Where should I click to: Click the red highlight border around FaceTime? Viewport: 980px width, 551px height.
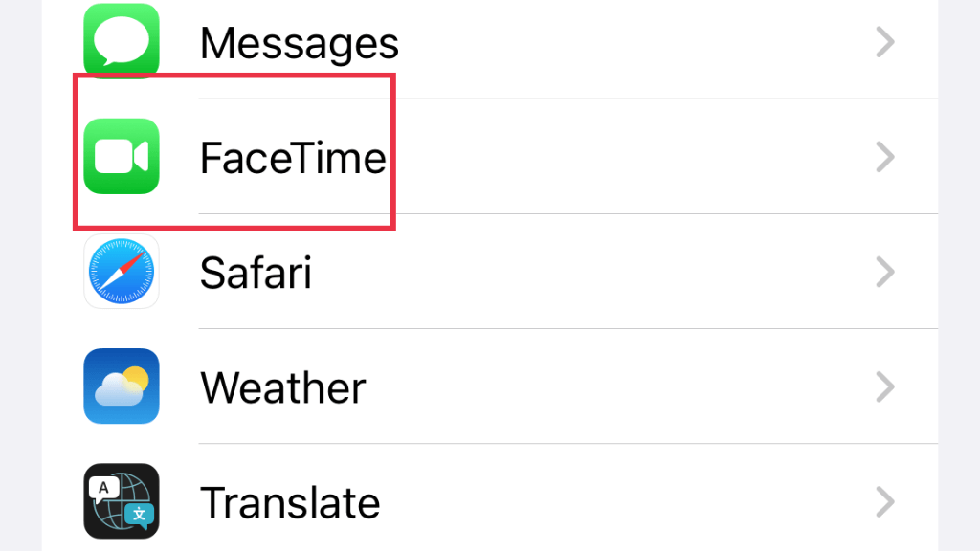click(234, 77)
